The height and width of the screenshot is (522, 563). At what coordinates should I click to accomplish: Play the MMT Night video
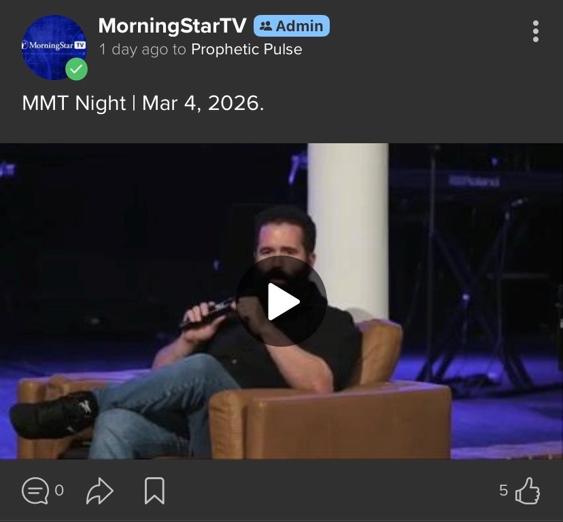(x=282, y=301)
